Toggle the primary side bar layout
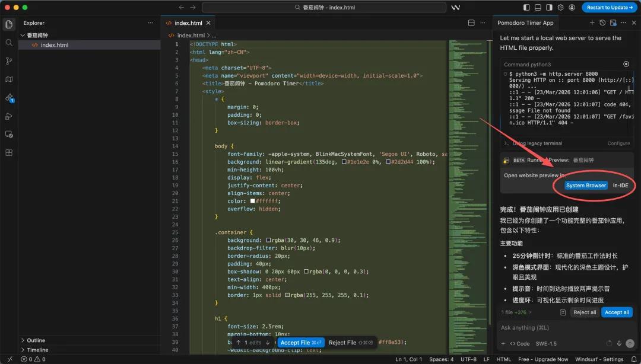 point(526,8)
